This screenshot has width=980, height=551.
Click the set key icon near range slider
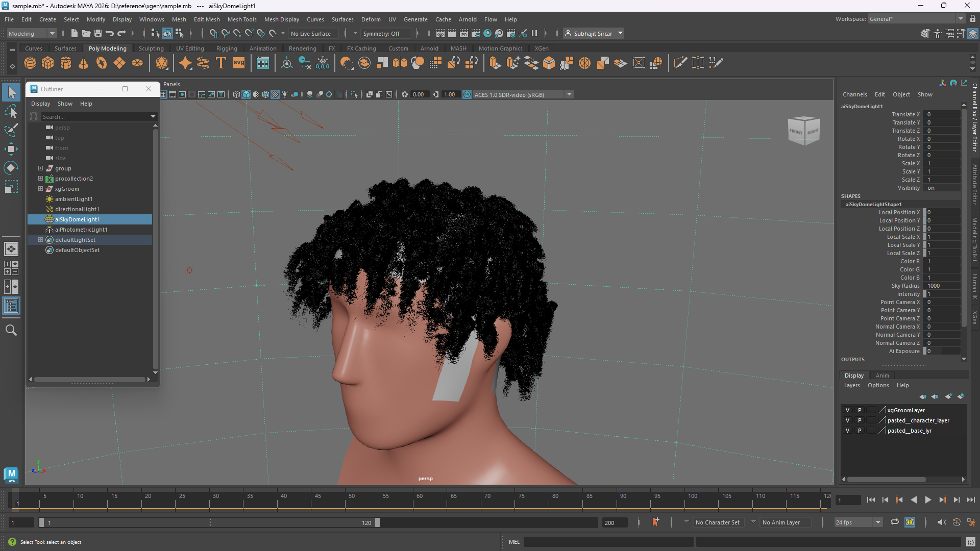tap(655, 522)
